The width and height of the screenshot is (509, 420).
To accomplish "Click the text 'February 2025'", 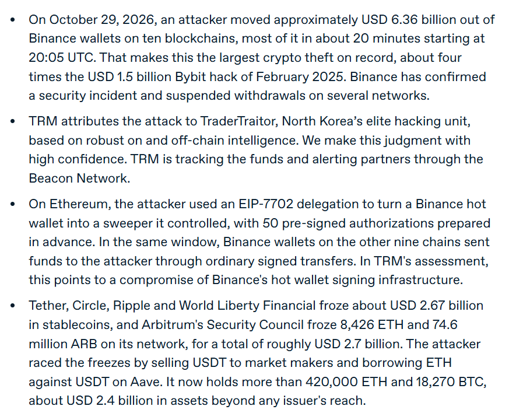I will 299,77.
